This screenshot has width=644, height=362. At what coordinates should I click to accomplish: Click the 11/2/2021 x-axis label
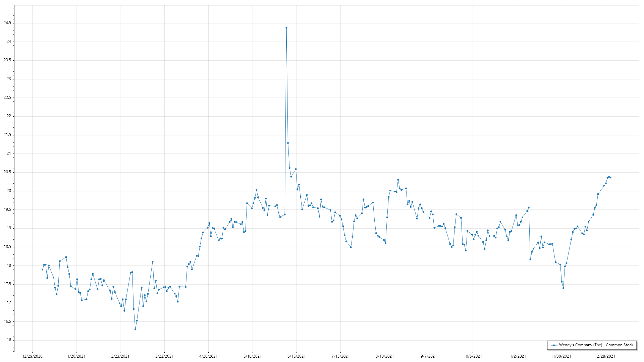point(517,356)
